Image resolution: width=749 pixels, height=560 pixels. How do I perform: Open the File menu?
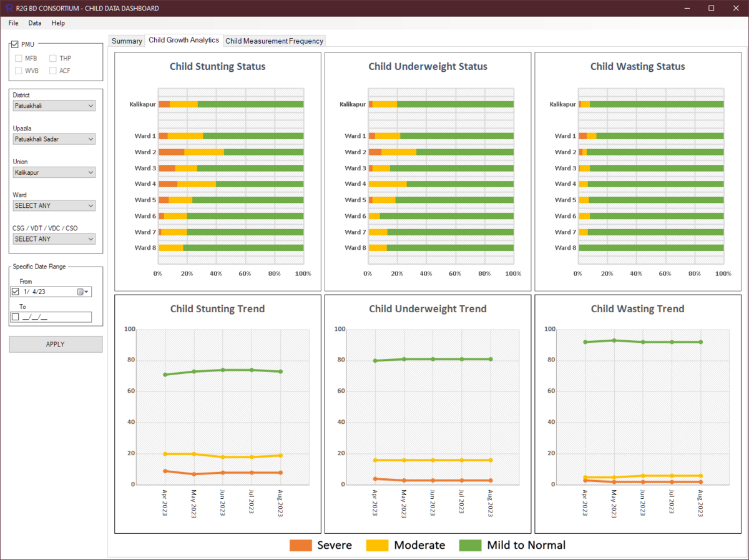click(12, 23)
